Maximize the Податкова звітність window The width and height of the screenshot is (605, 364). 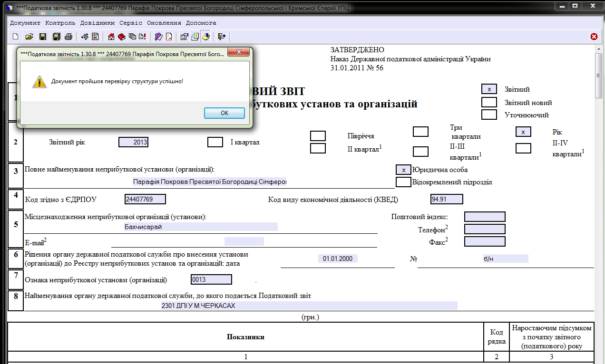coord(575,6)
